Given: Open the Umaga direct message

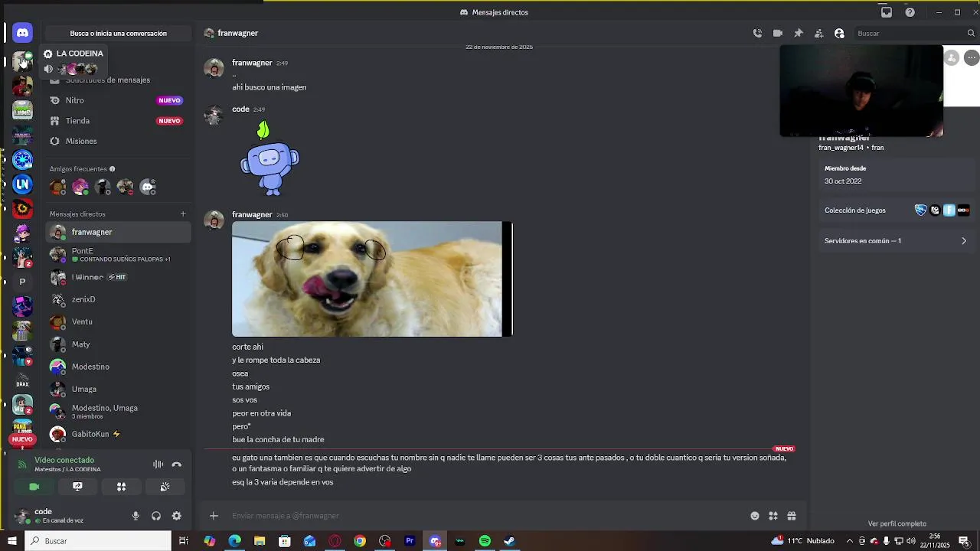Looking at the screenshot, I should click(118, 389).
